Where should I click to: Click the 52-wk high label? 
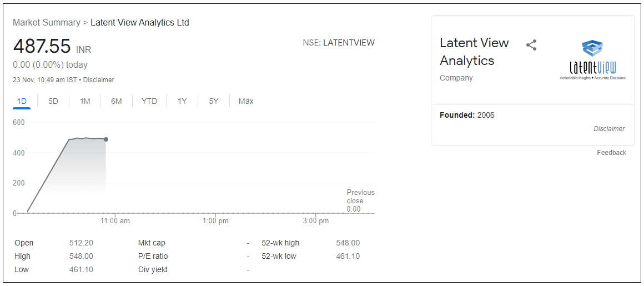280,243
